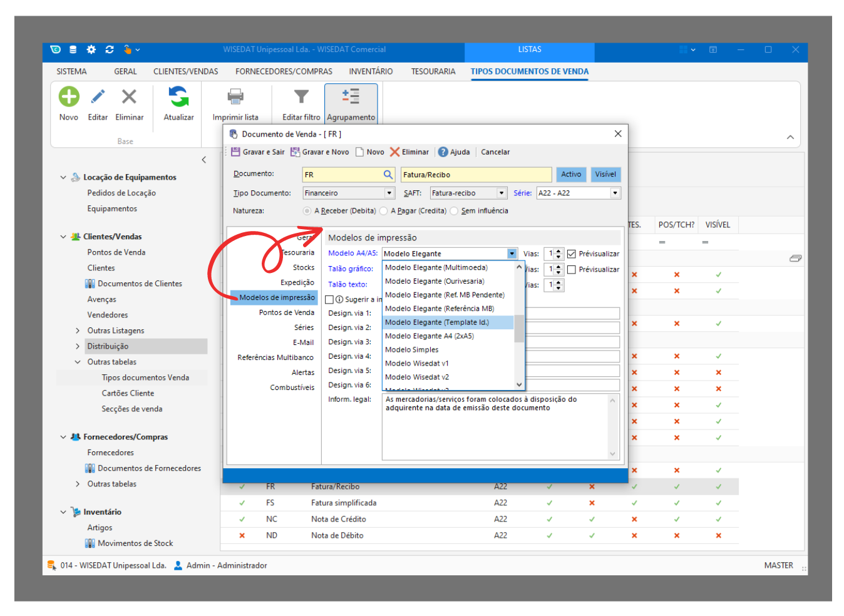The height and width of the screenshot is (616, 844).
Task: Click the search magnifier in Documento field
Action: [x=388, y=175]
